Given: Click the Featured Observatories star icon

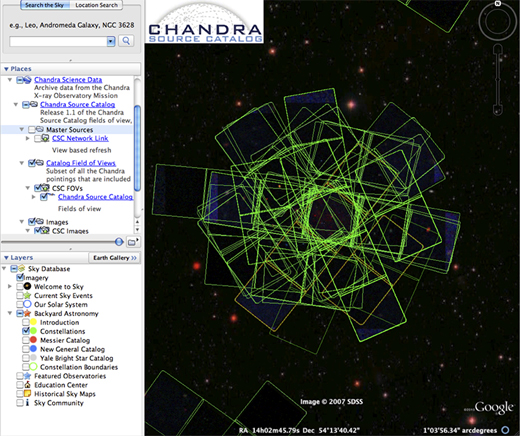Looking at the screenshot, I should (x=27, y=376).
